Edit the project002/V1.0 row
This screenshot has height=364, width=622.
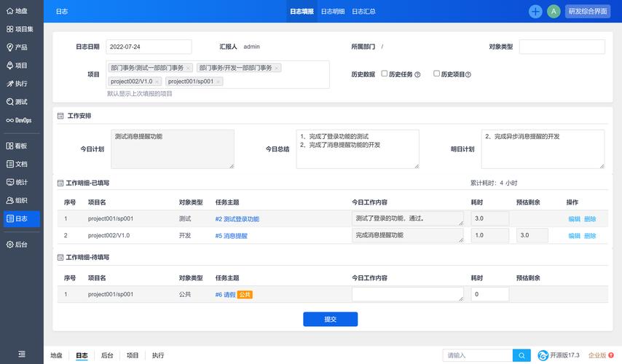pos(575,236)
